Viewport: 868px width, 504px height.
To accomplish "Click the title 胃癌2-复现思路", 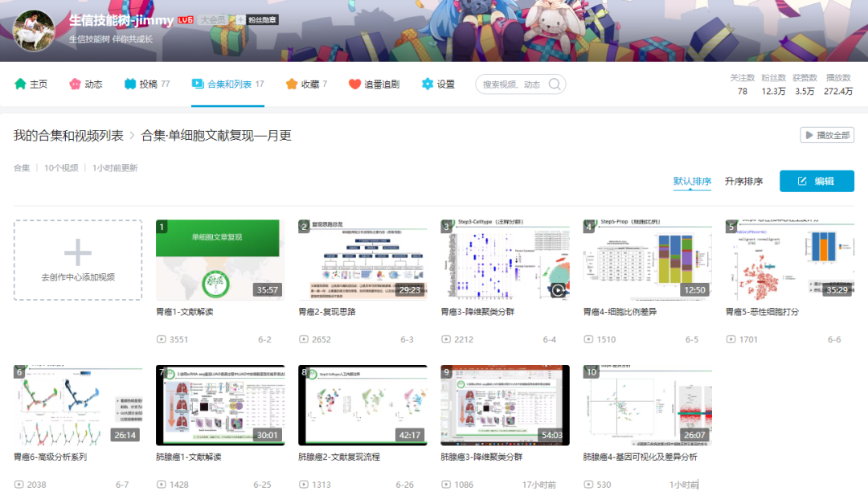I will point(326,312).
